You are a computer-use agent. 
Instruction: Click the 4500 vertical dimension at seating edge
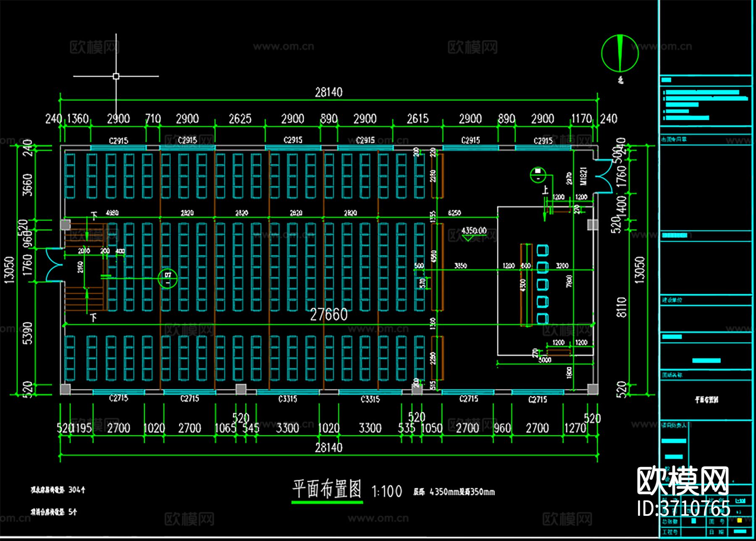pos(434,256)
